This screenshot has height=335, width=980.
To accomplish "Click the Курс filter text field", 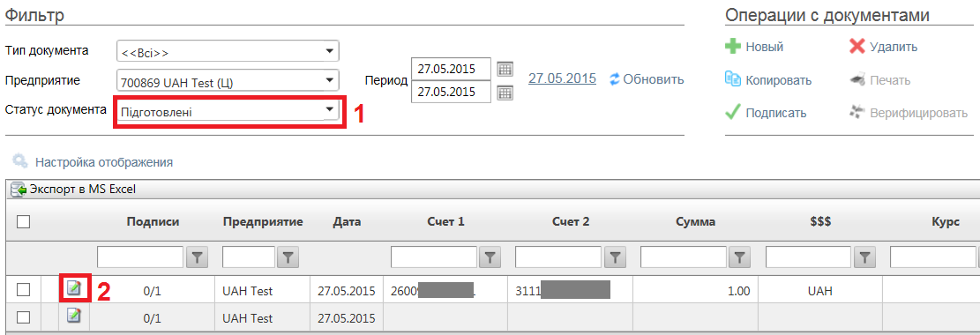I will point(934,257).
